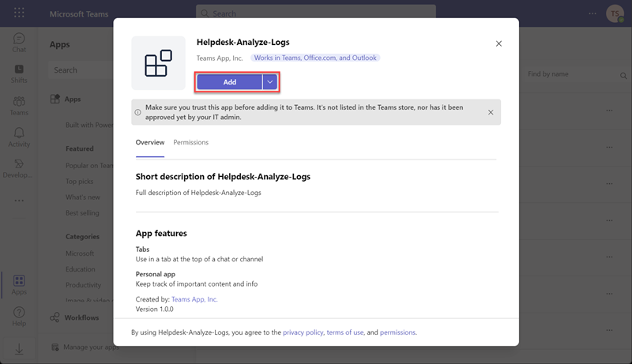
Task: Expand the Add button dropdown arrow
Action: tap(270, 82)
